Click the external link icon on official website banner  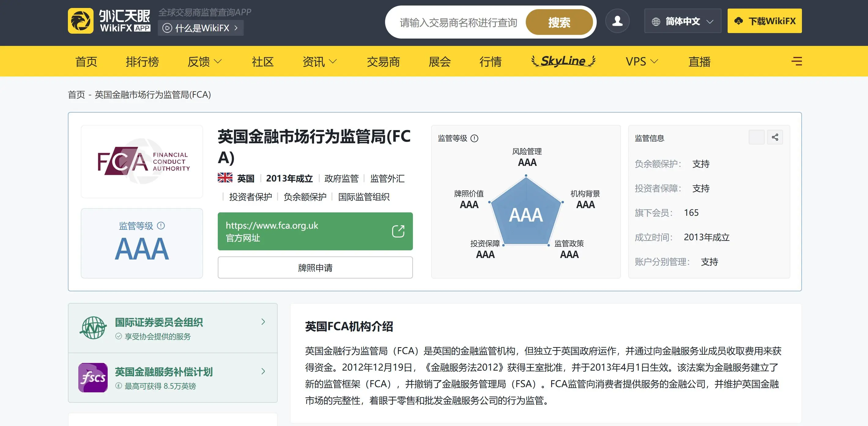398,231
